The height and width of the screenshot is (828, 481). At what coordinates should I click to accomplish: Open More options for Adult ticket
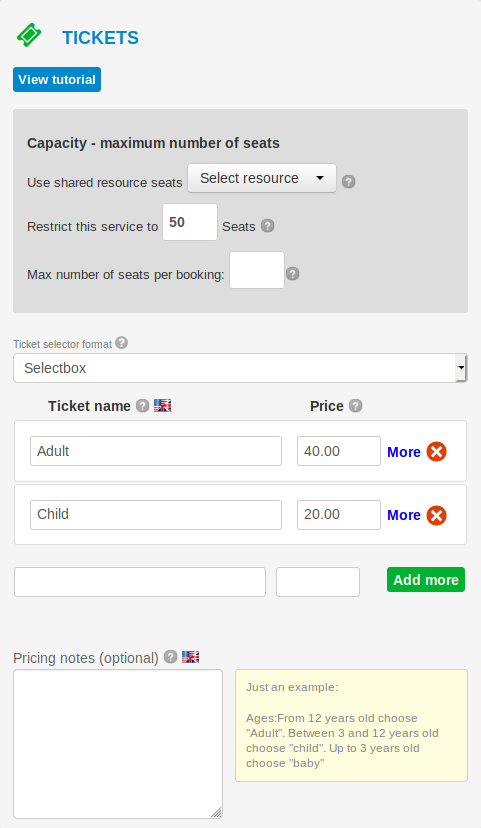point(404,452)
